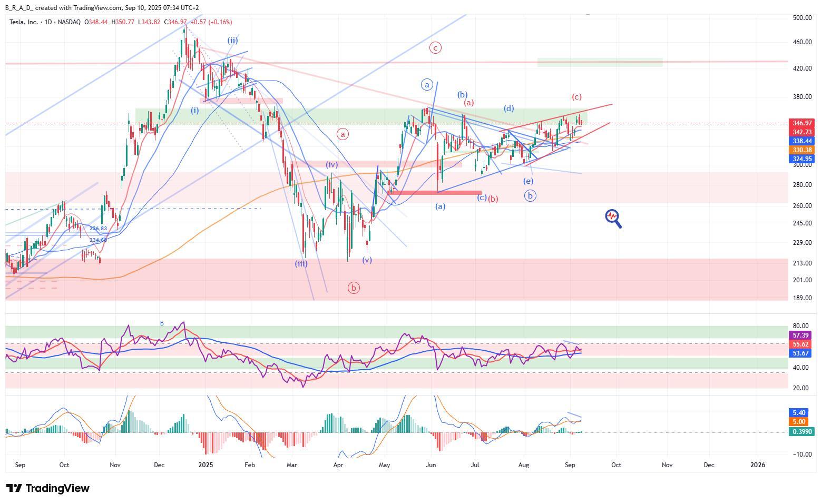Select the blue (d) wave label

click(508, 108)
